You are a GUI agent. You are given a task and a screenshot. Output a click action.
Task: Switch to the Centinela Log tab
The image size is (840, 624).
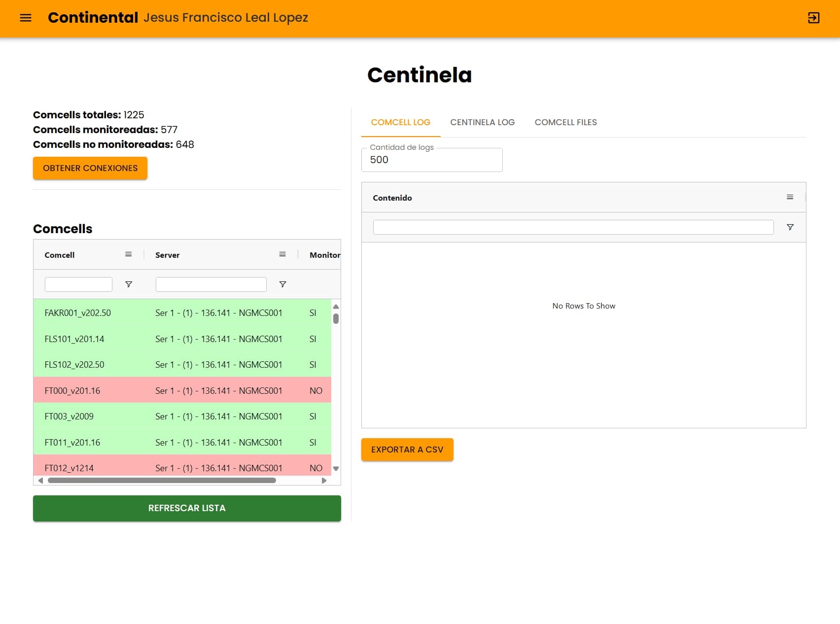[482, 122]
